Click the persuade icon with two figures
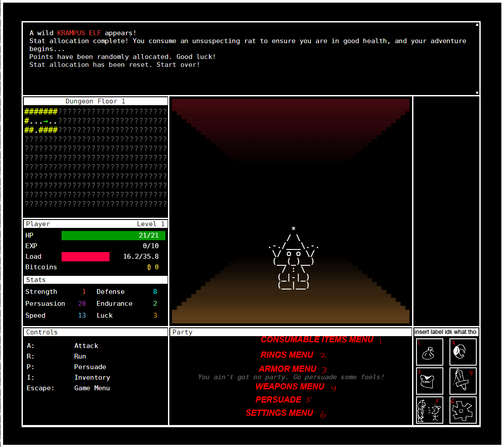Screen dimensions: 504x447 coord(429,410)
